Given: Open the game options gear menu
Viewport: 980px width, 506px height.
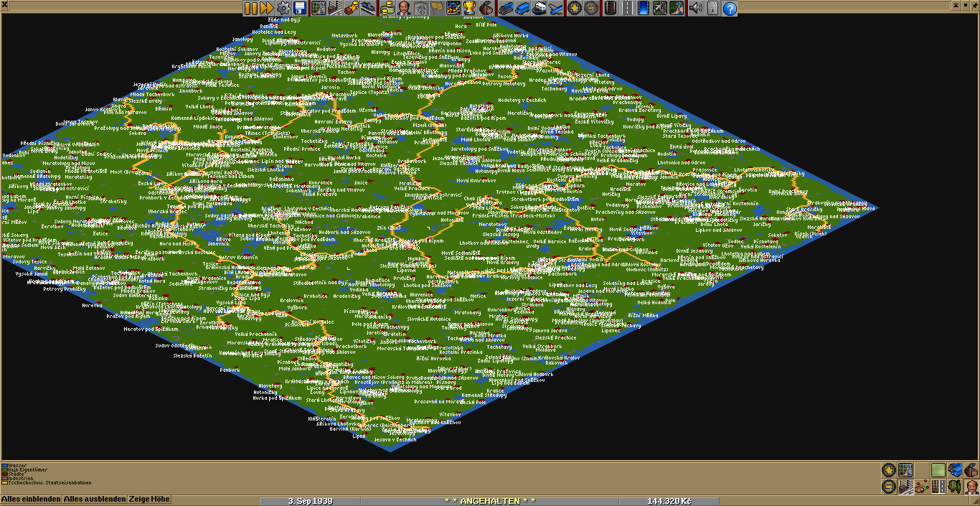Looking at the screenshot, I should click(x=283, y=8).
